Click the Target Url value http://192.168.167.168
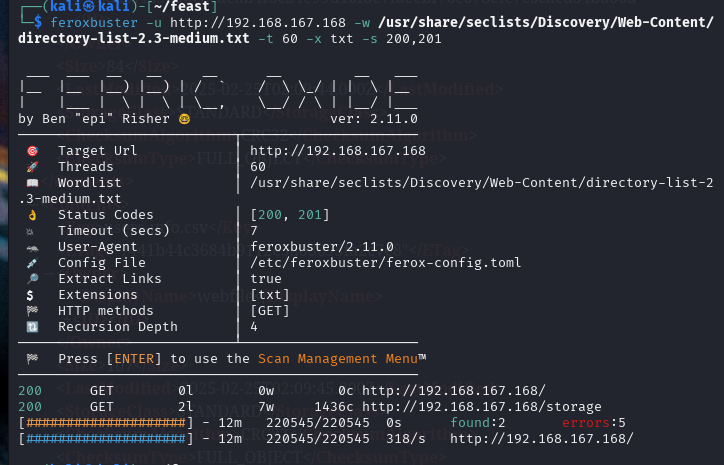This screenshot has width=724, height=465. (x=338, y=151)
